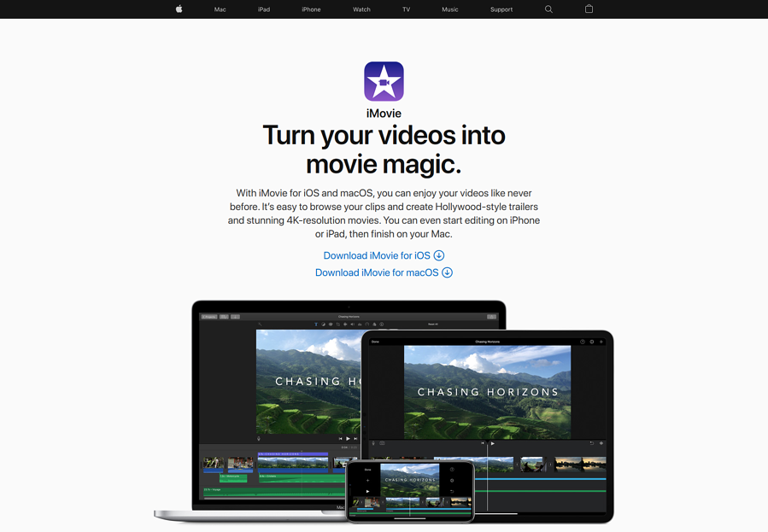Follow the Download iMovie for iOS link
Screen dimensions: 768x532
click(384, 255)
